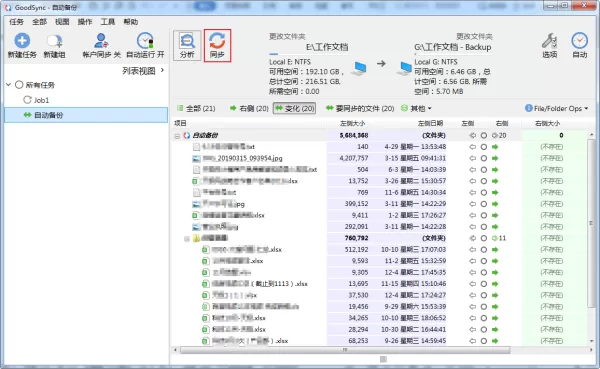Click the 同步 sync button

coord(217,46)
